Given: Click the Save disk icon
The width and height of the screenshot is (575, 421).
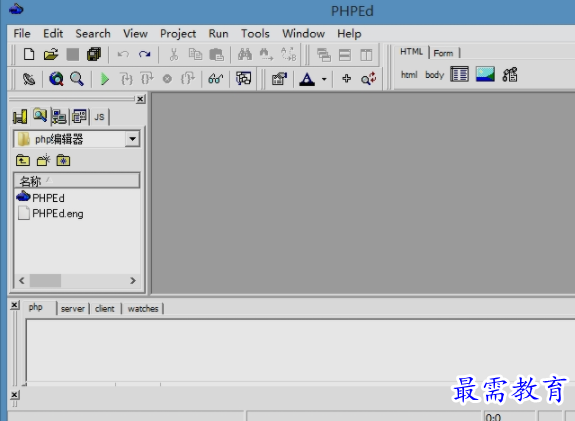Looking at the screenshot, I should coord(73,55).
